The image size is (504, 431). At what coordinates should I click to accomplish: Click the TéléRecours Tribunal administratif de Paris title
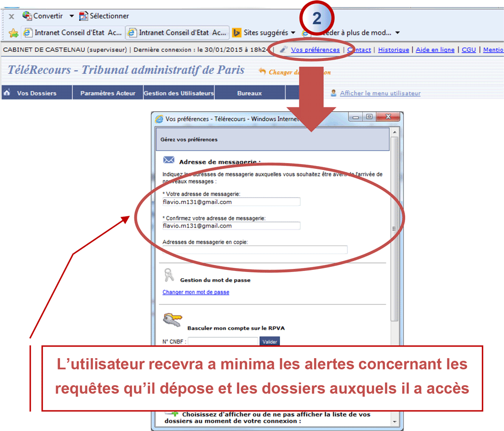[126, 70]
